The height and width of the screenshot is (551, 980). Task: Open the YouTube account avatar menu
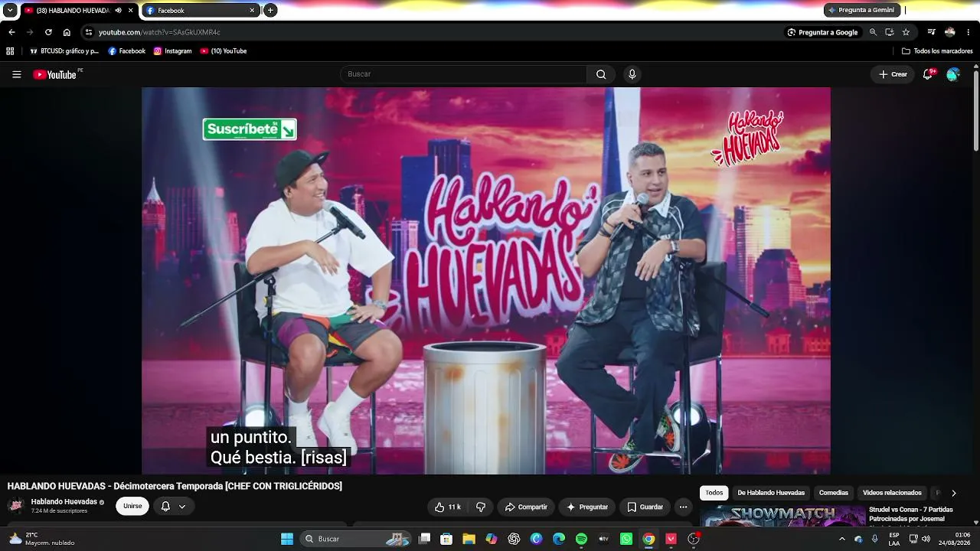tap(953, 74)
